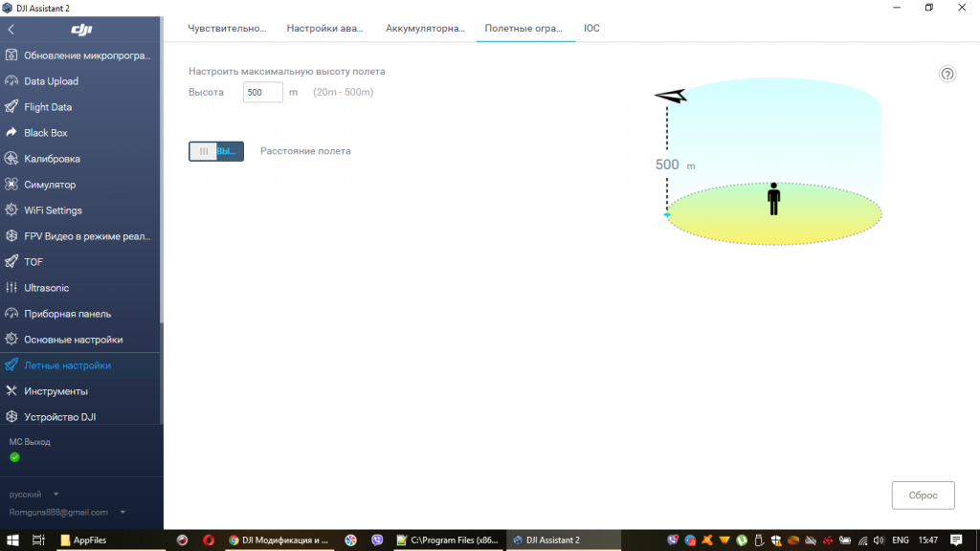Viewport: 980px width, 551px height.
Task: Click the Высота height input field
Action: (x=263, y=93)
